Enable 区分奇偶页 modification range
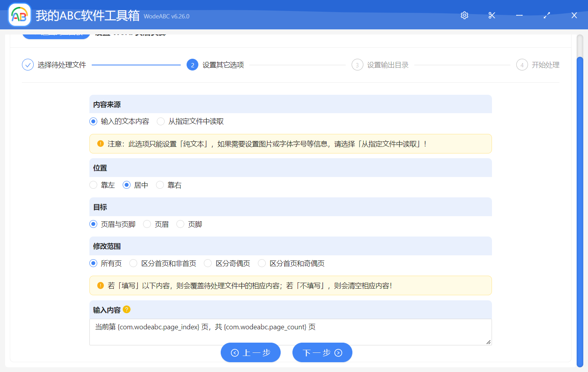588x372 pixels. point(207,263)
